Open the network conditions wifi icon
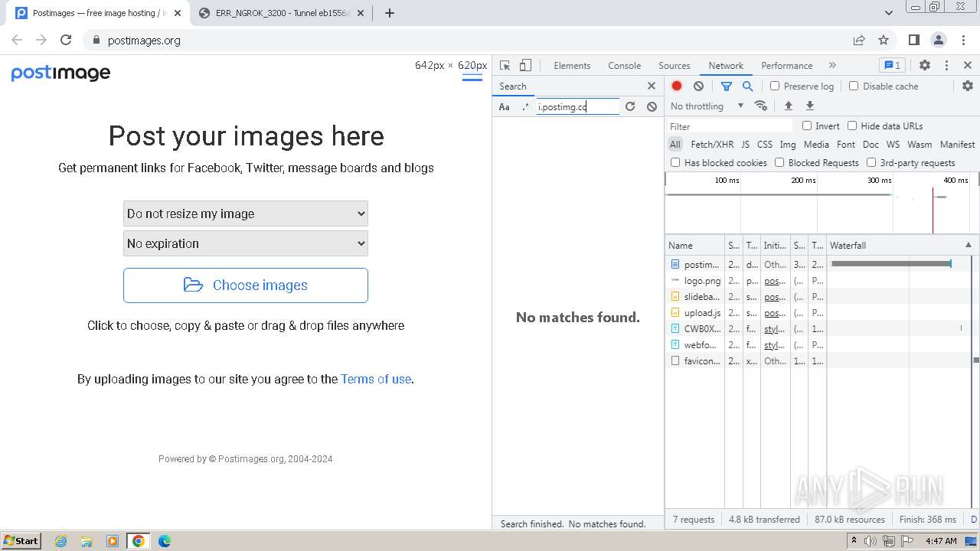980x551 pixels. click(760, 106)
